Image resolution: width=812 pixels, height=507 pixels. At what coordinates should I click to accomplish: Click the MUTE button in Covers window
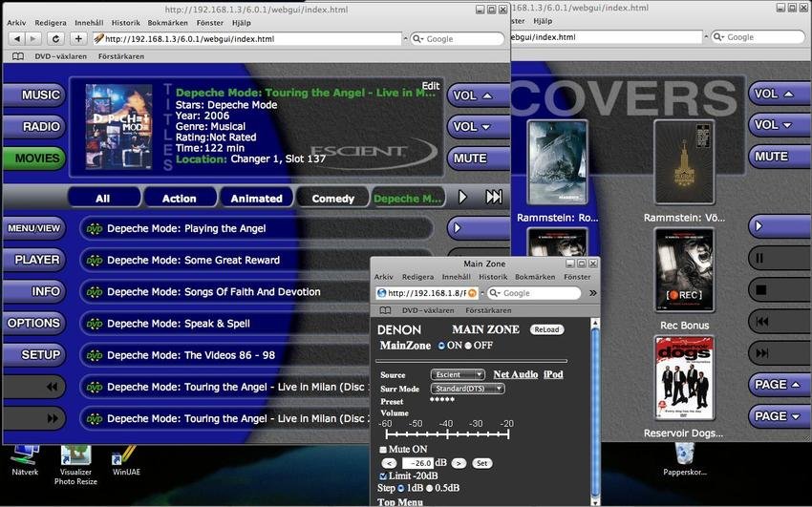point(780,157)
